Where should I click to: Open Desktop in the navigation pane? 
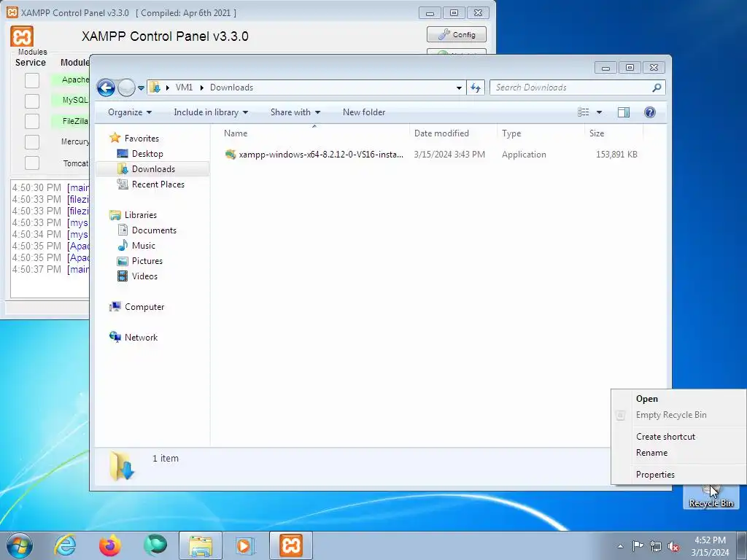click(x=147, y=154)
